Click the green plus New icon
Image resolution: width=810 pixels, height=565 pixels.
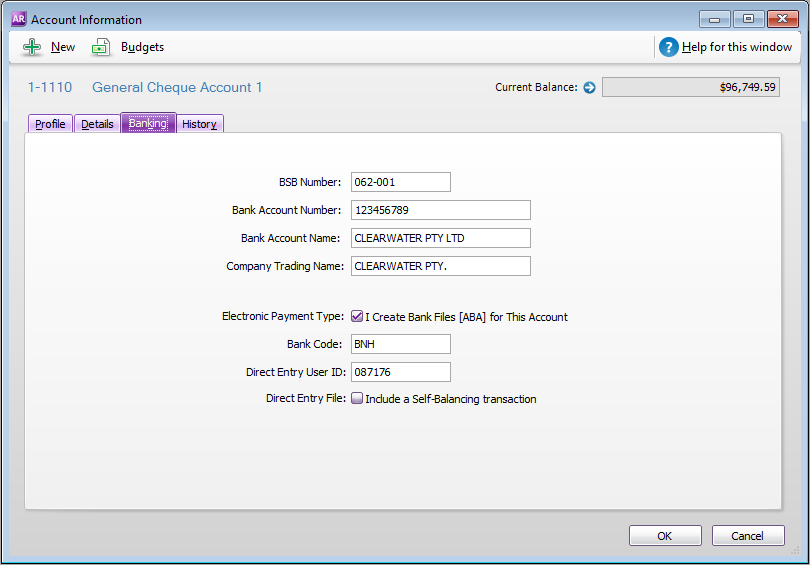(x=32, y=47)
